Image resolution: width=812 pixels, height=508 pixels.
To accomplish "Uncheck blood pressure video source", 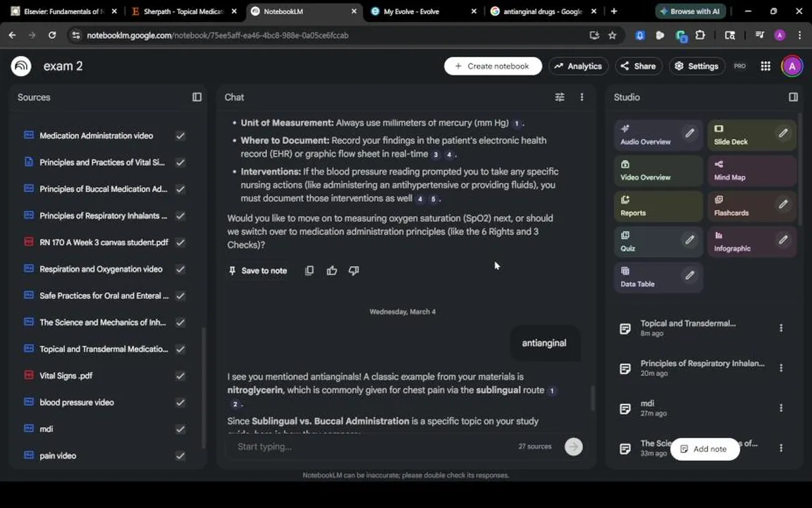I will [180, 402].
